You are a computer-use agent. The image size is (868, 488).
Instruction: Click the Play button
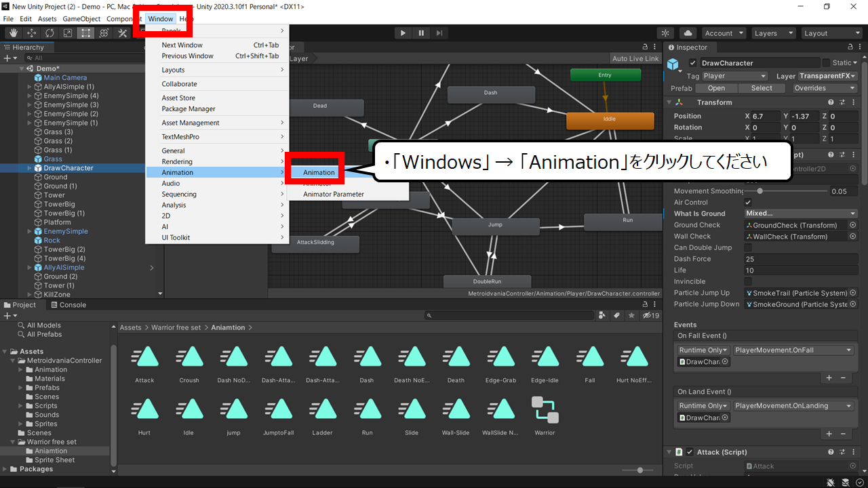(403, 33)
